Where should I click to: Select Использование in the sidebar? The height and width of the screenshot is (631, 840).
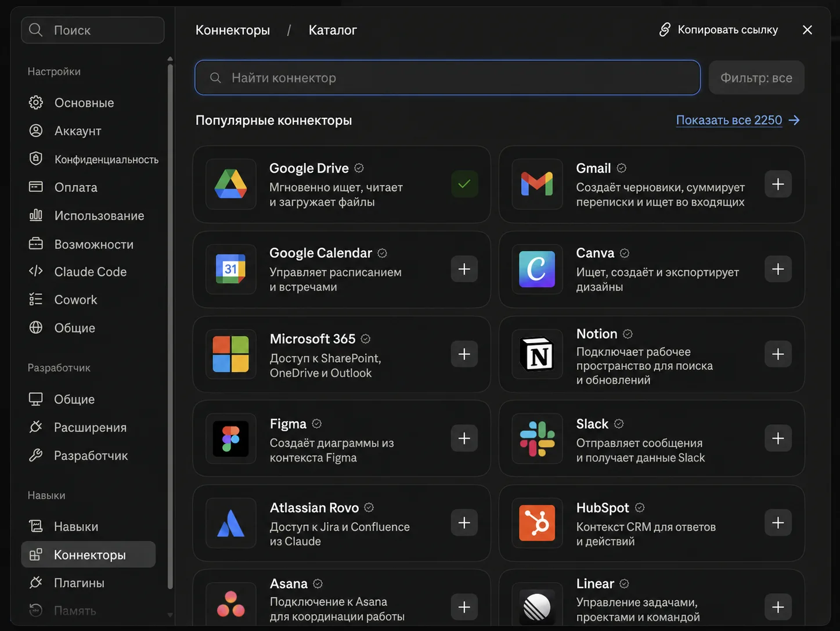tap(88, 216)
